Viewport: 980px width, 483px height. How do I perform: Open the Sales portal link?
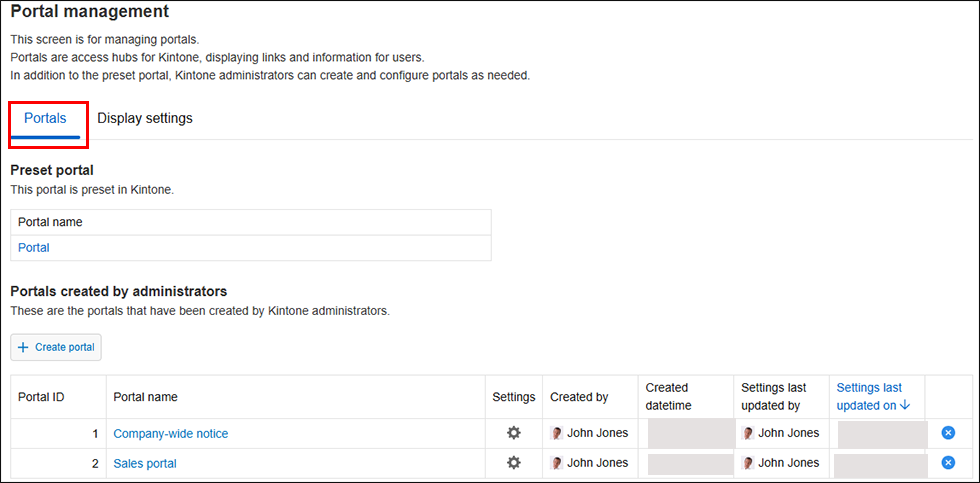click(145, 463)
